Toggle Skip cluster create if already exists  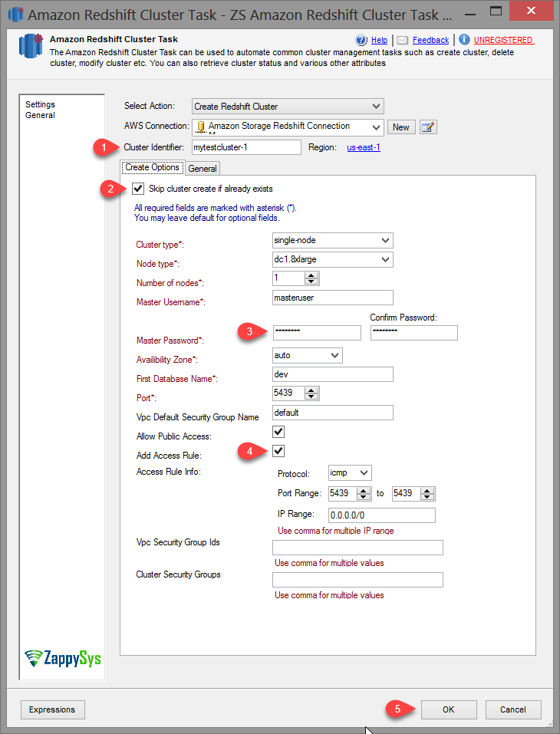point(137,189)
